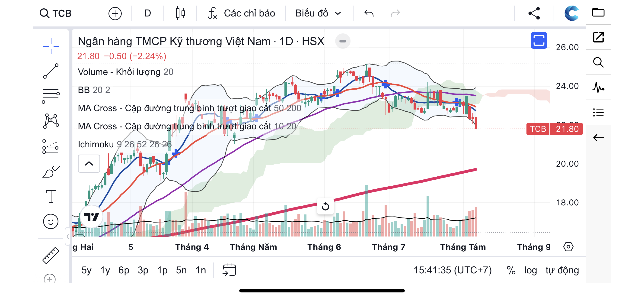The image size is (644, 298).
Task: Set range to 5n
Action: pos(181,270)
